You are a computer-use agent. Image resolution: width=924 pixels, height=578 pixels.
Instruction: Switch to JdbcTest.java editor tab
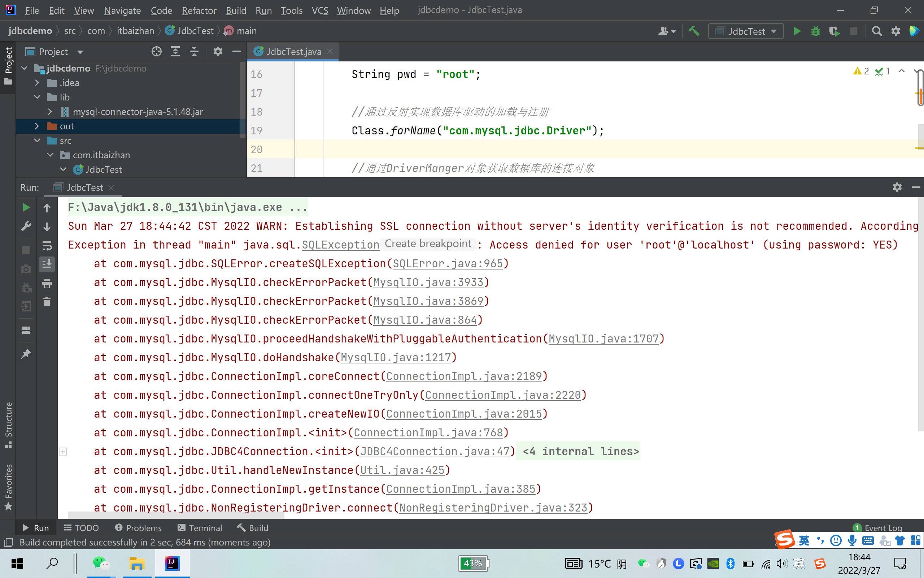293,51
